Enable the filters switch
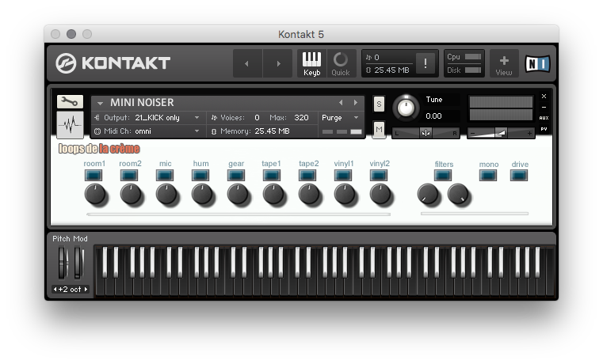 (443, 176)
